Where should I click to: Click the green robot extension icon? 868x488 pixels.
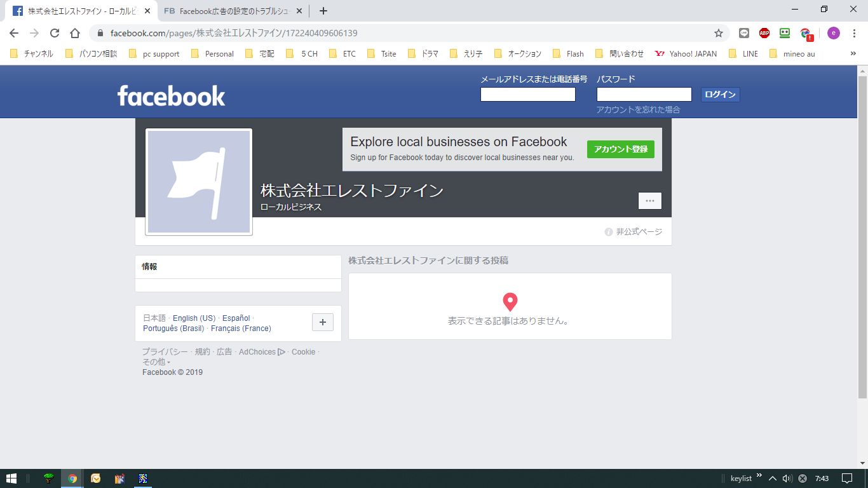coord(785,33)
